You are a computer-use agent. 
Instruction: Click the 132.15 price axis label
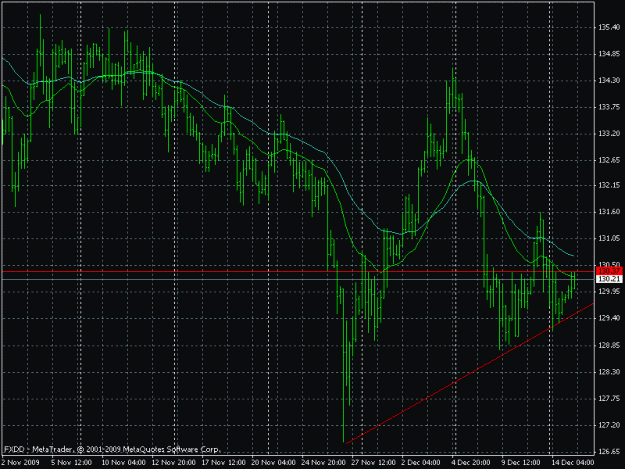click(609, 186)
